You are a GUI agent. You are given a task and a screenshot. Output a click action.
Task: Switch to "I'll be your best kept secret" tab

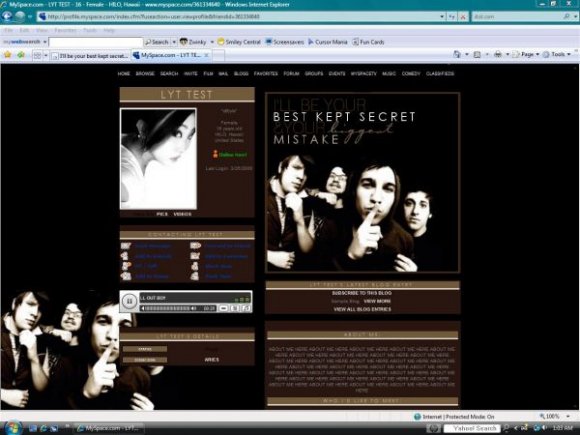point(90,56)
